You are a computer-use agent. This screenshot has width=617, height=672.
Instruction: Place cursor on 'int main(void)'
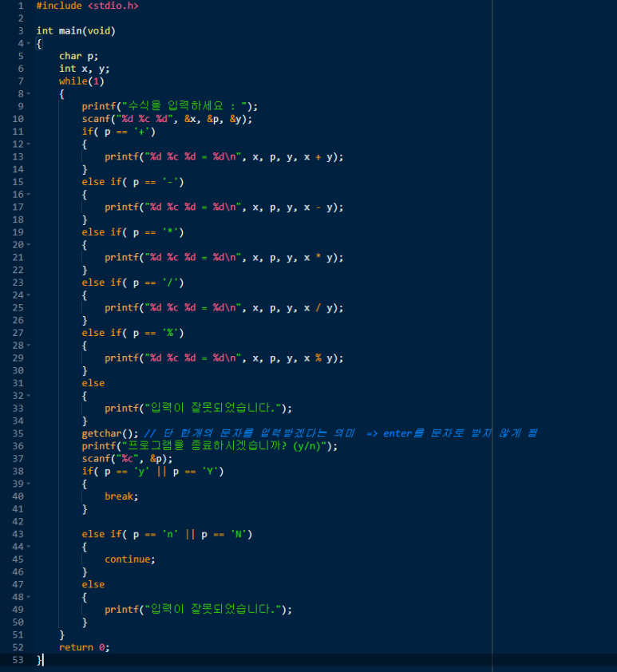point(76,31)
